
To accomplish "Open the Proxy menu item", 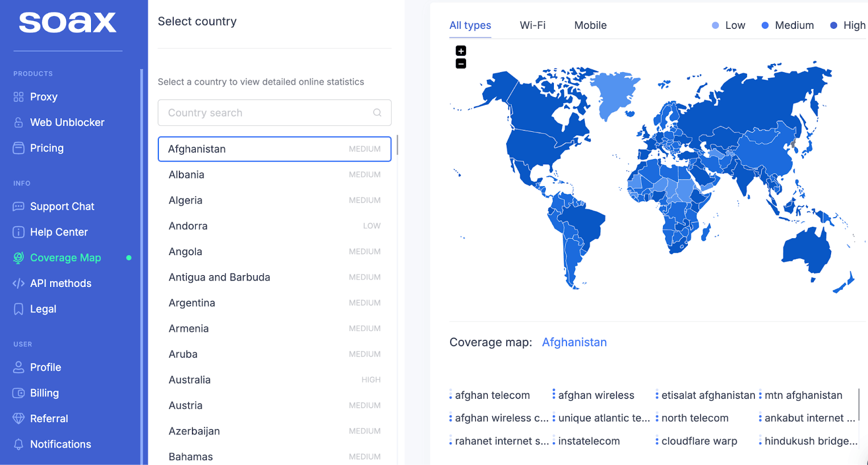I will tap(44, 97).
